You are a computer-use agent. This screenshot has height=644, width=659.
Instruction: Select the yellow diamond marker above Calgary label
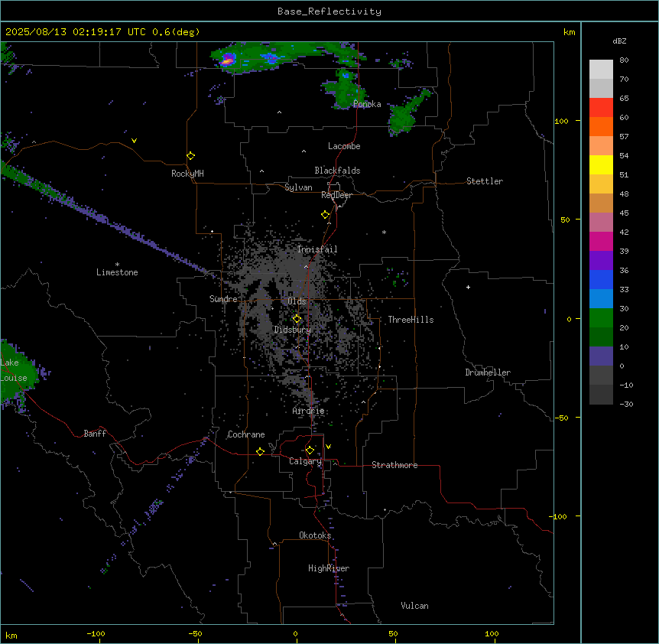(x=310, y=450)
